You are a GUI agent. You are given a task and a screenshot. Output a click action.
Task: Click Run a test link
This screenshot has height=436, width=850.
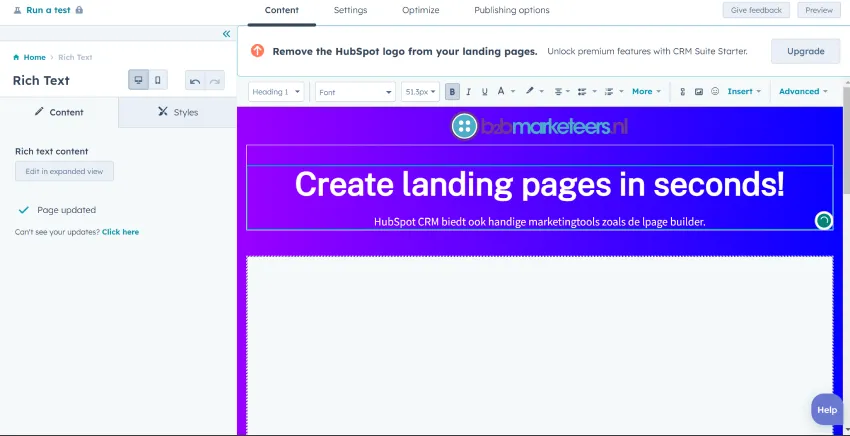[x=49, y=10]
